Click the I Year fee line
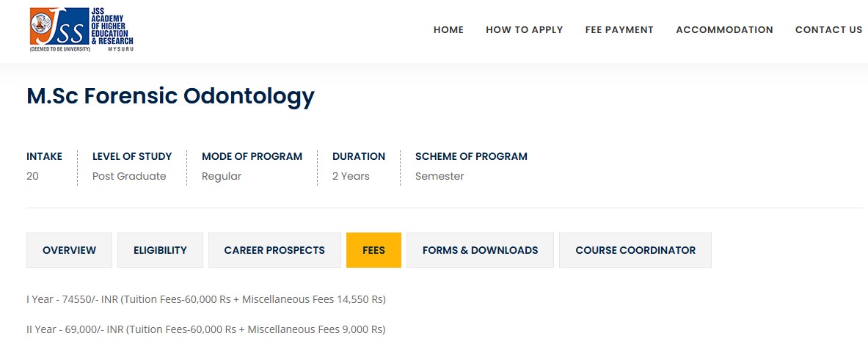Viewport: 868px width, 355px height. tap(206, 299)
